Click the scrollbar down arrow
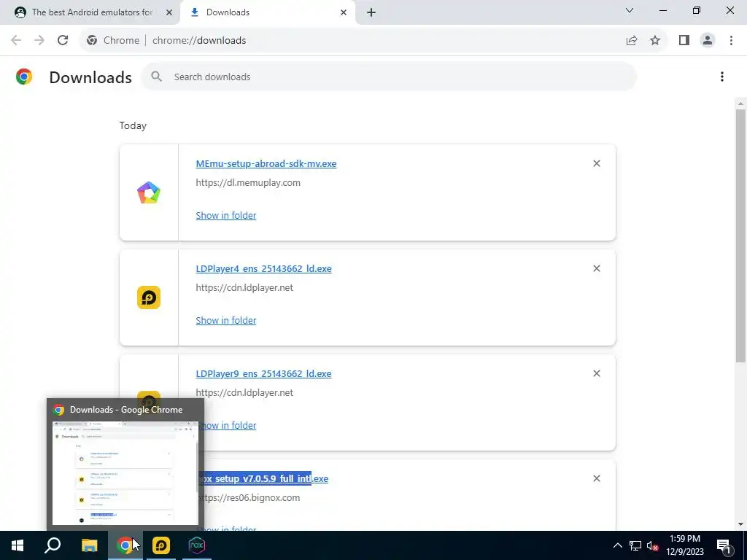The width and height of the screenshot is (747, 560). 740,524
